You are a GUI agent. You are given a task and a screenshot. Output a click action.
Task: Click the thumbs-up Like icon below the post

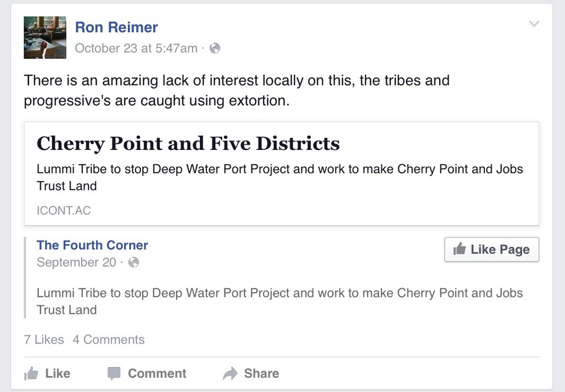[x=31, y=374]
